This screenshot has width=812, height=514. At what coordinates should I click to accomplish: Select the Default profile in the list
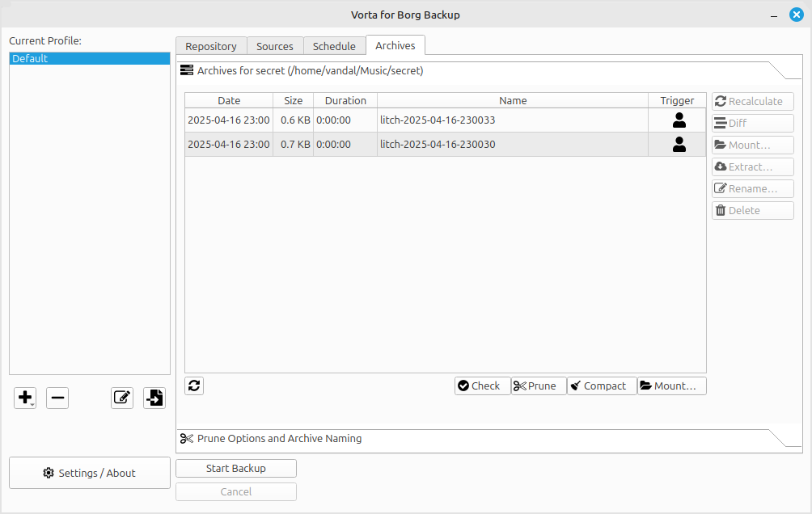point(89,59)
